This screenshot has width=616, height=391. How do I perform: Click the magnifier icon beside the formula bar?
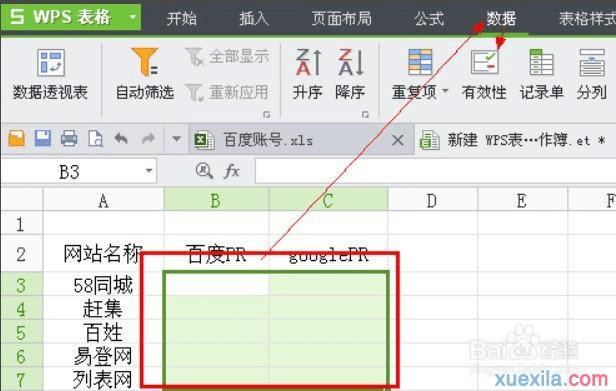click(204, 171)
